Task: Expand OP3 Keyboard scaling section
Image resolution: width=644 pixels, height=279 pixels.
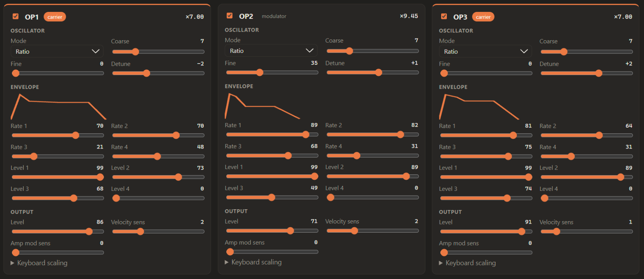Action: 467,263
